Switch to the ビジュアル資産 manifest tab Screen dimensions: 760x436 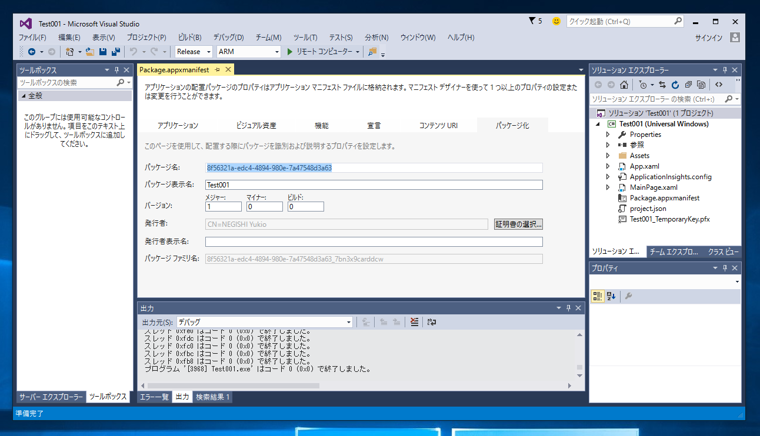click(256, 125)
